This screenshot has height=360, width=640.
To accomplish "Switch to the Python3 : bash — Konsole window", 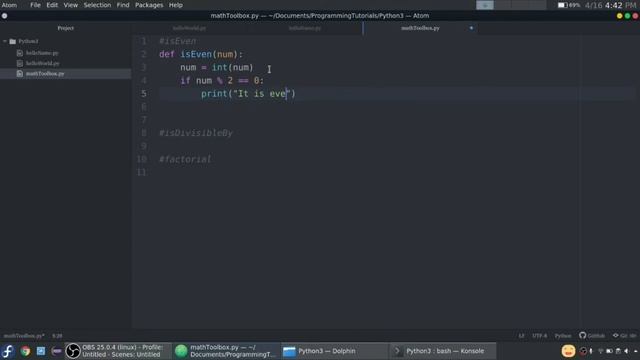I will pos(442,351).
